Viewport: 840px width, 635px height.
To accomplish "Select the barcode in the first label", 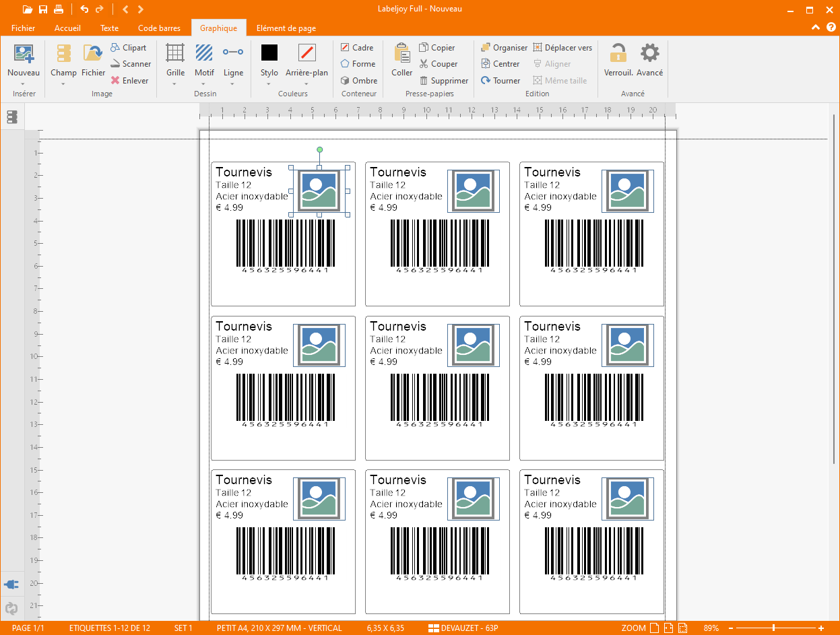I will pyautogui.click(x=286, y=246).
